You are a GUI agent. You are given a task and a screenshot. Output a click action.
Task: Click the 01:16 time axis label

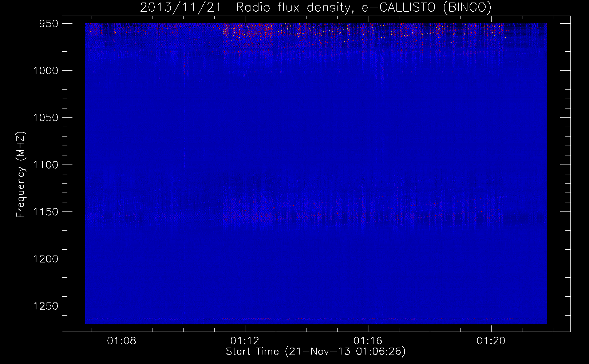(368, 341)
